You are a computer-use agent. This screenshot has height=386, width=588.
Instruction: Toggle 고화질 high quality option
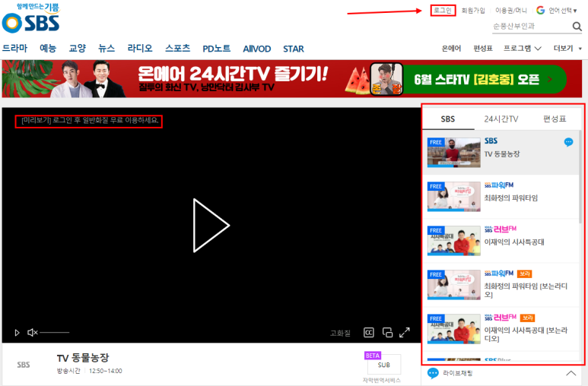pyautogui.click(x=341, y=333)
